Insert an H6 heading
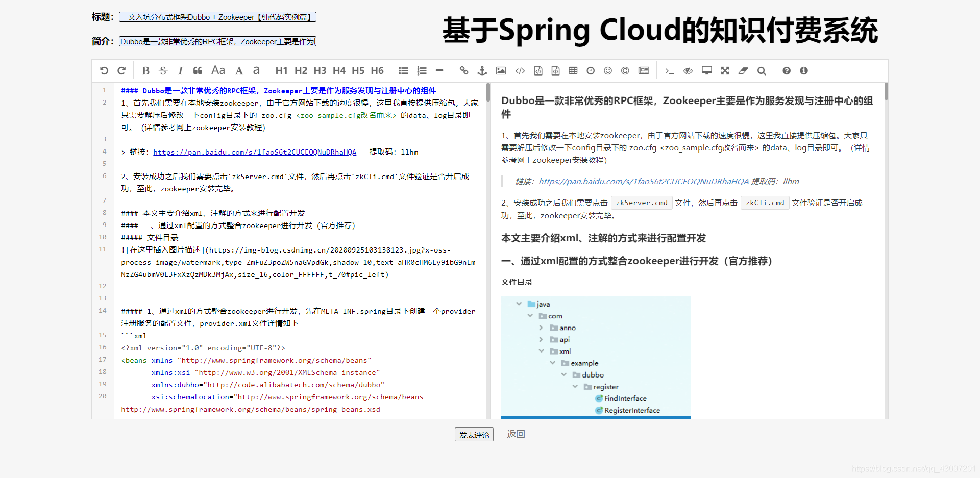This screenshot has width=980, height=478. pyautogui.click(x=377, y=71)
